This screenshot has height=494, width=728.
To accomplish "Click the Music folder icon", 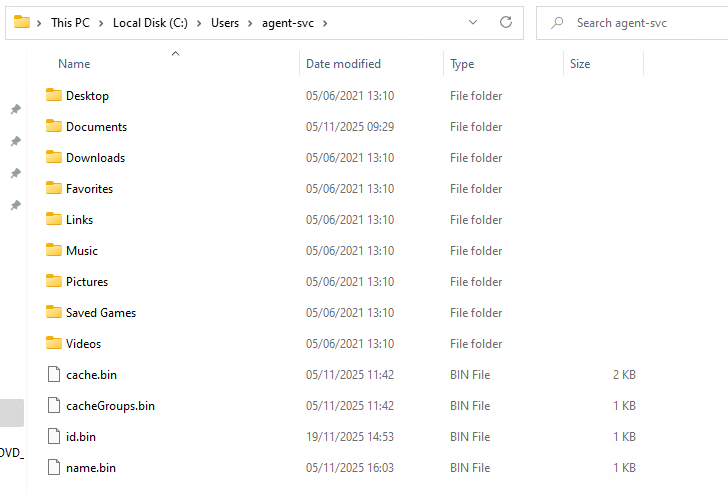I will pyautogui.click(x=54, y=251).
